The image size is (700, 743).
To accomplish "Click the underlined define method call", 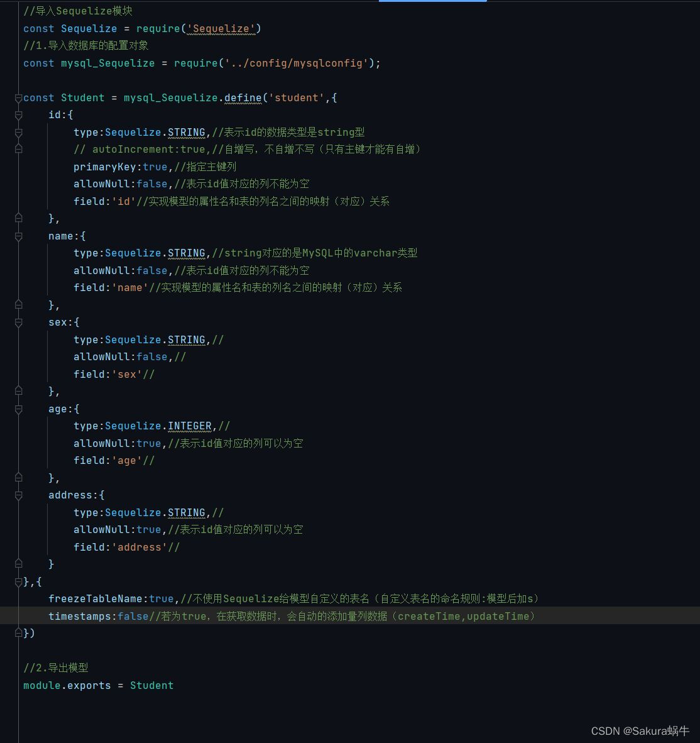I will pyautogui.click(x=243, y=97).
